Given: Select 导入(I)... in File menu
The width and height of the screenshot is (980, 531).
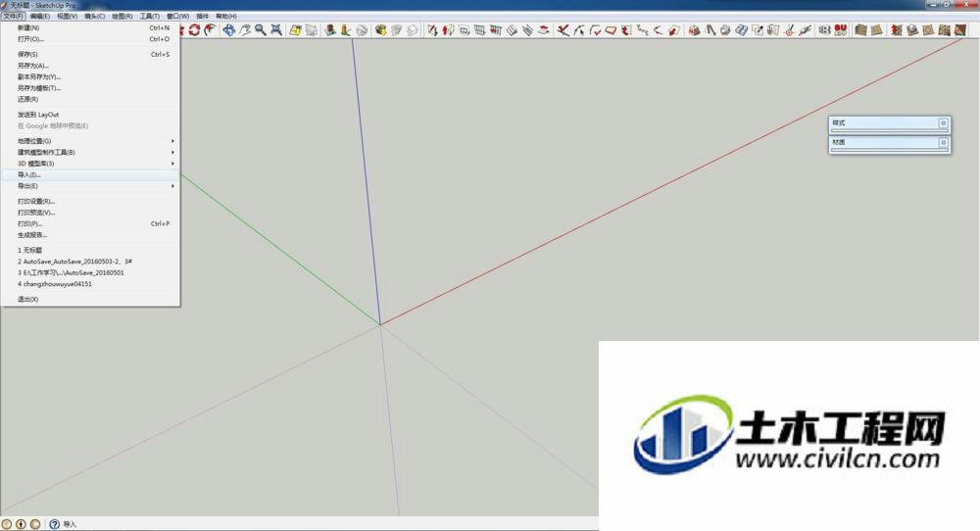Looking at the screenshot, I should pyautogui.click(x=90, y=175).
